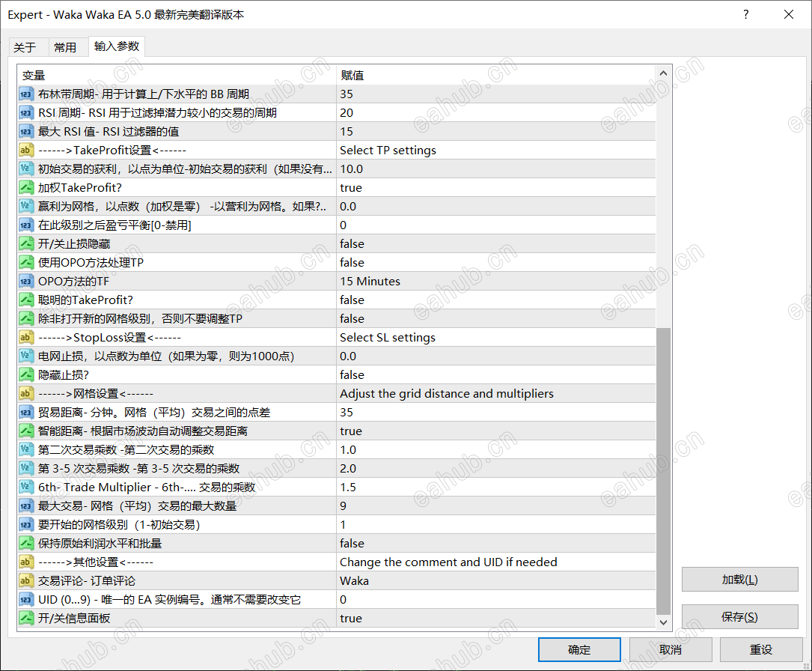This screenshot has width=812, height=671.
Task: Click the scrollbar down arrow
Action: [663, 622]
